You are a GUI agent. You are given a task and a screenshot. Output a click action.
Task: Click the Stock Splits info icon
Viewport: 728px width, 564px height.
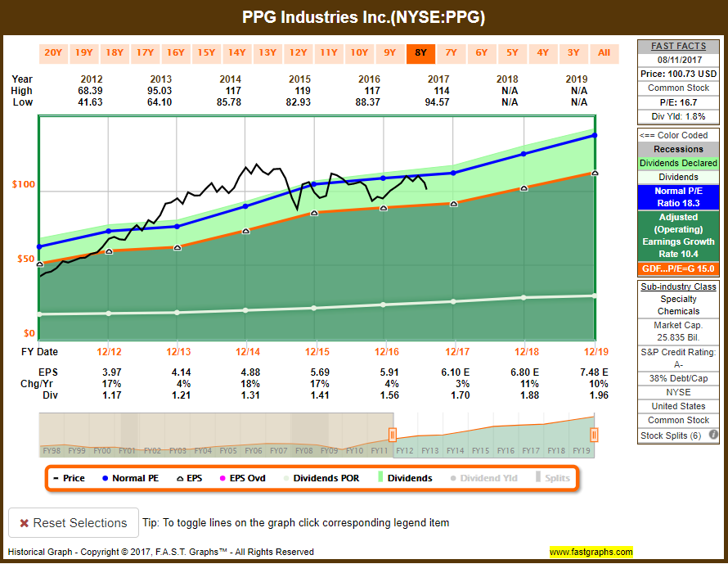pos(713,435)
